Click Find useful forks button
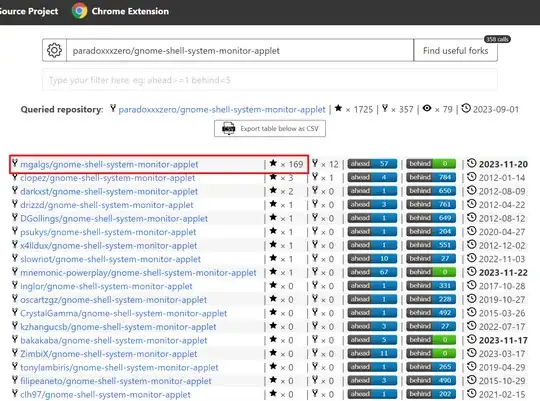540x401 pixels. (x=455, y=51)
